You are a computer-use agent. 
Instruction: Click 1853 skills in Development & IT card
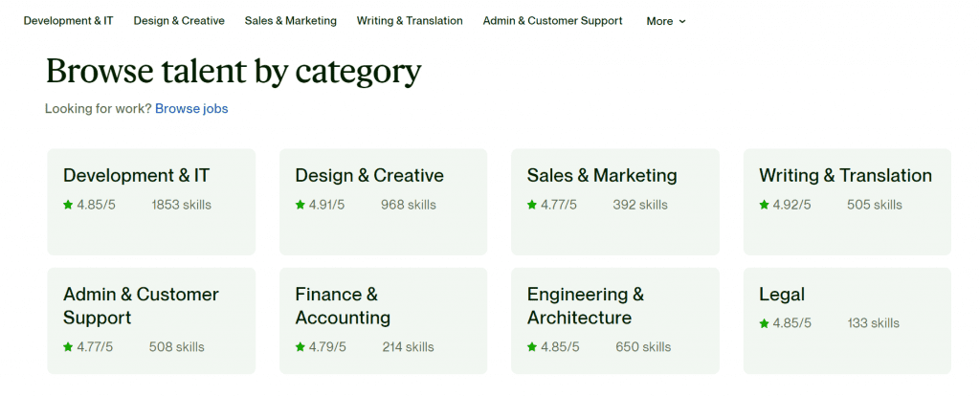pos(181,205)
